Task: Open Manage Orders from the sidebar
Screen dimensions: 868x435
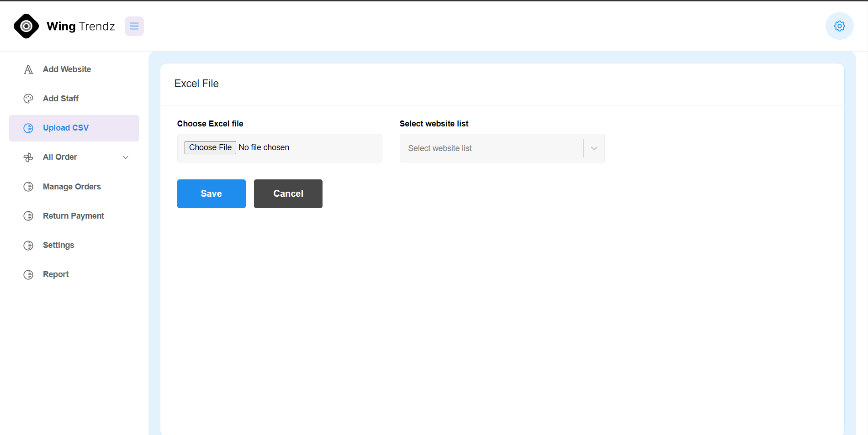Action: pos(74,187)
